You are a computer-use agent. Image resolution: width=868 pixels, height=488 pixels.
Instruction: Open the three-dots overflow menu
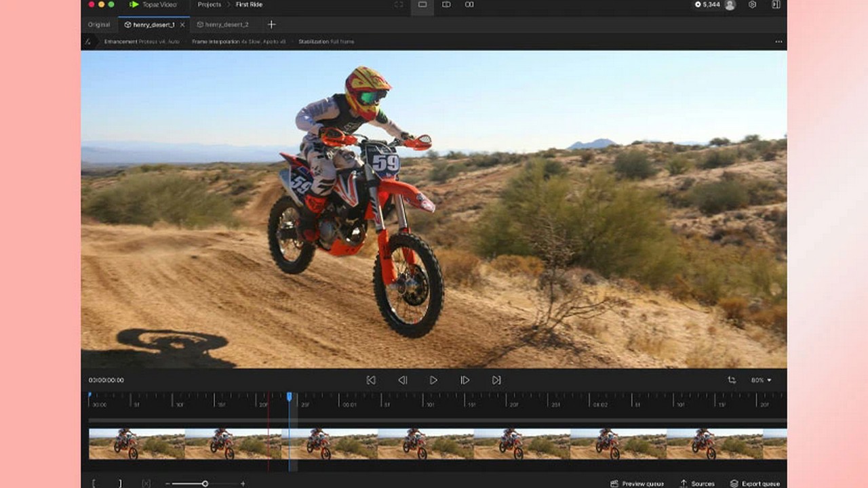(x=778, y=42)
